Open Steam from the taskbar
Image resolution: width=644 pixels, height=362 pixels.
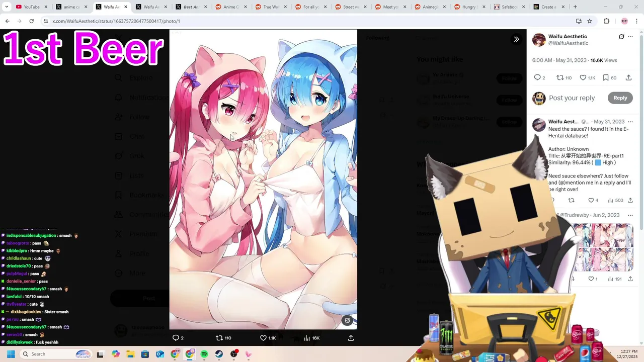pyautogui.click(x=219, y=354)
